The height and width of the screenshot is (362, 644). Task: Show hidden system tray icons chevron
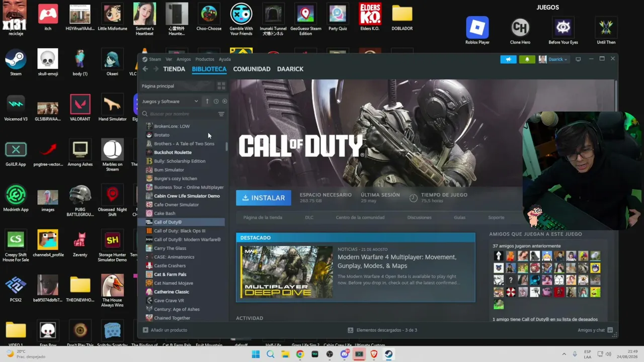[563, 354]
